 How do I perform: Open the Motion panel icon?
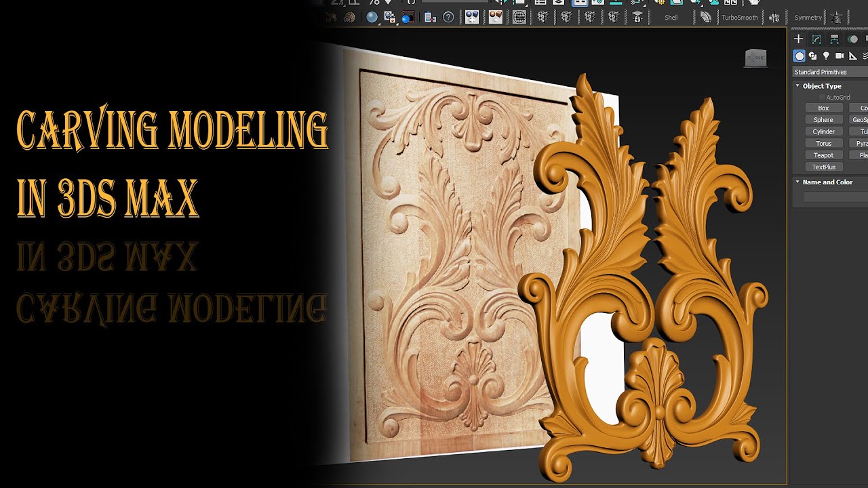coord(852,39)
